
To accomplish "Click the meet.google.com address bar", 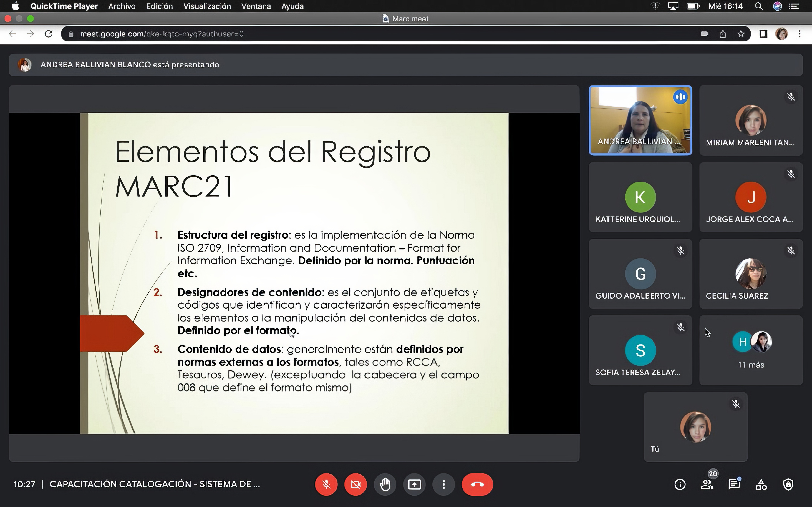I will point(369,34).
